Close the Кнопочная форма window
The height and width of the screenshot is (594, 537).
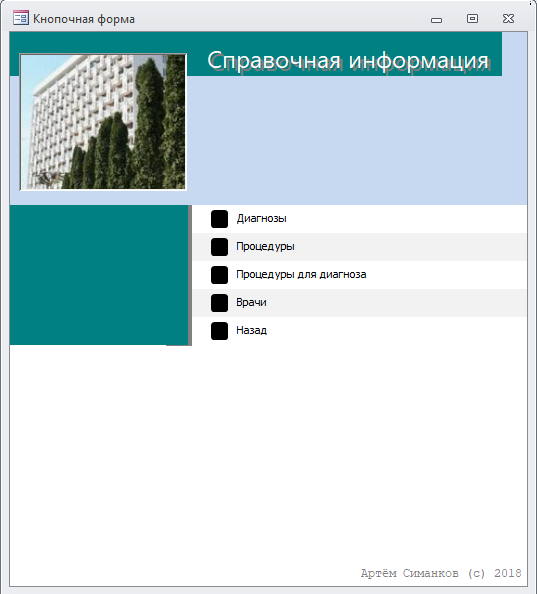[508, 19]
